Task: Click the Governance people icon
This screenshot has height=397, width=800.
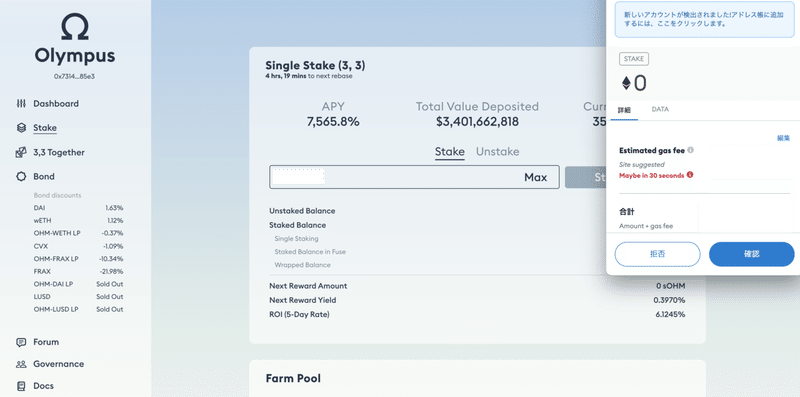Action: 21,364
